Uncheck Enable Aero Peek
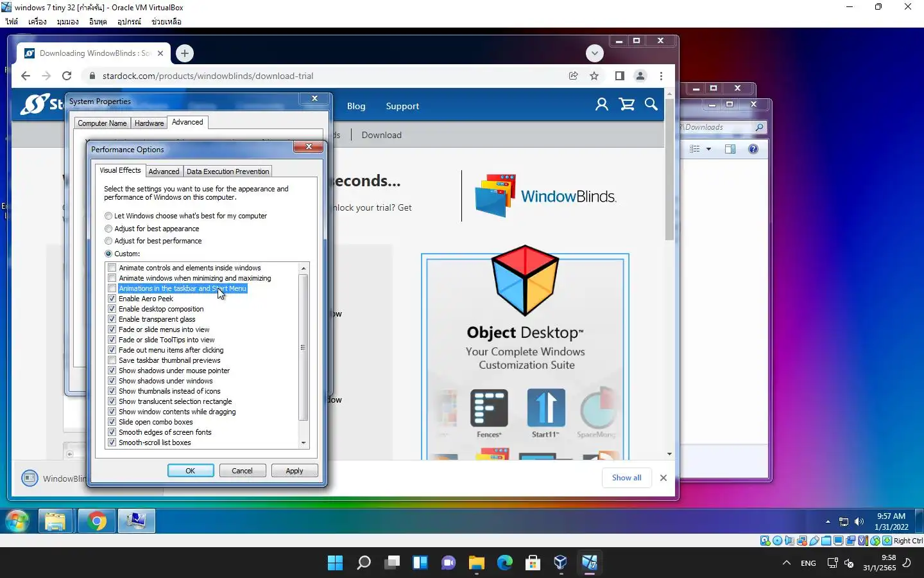Viewport: 924px width, 578px height. 112,299
